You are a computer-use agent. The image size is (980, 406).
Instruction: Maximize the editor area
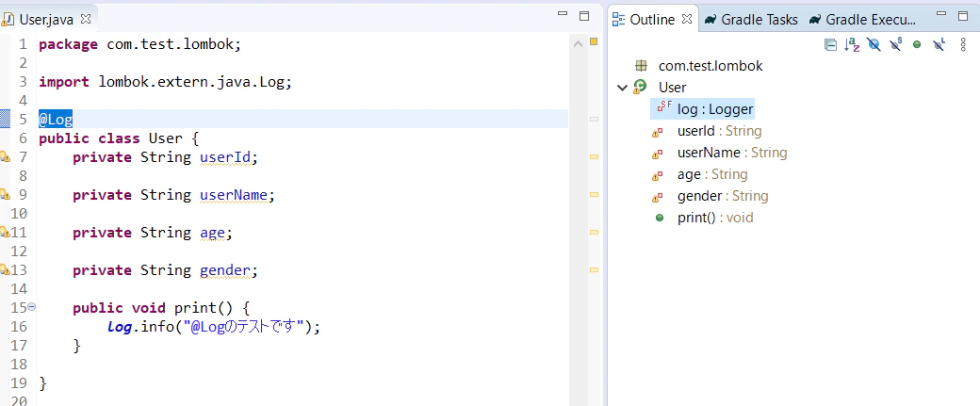(x=584, y=16)
